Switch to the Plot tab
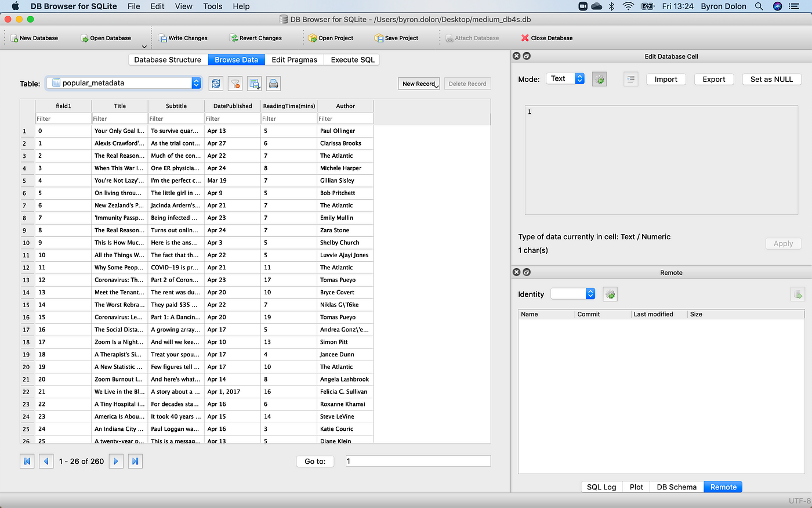 tap(636, 487)
